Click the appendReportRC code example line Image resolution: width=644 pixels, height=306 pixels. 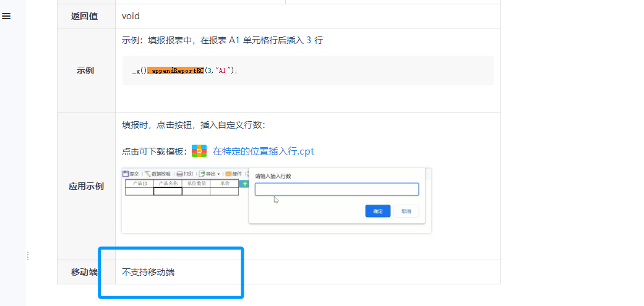click(x=185, y=70)
